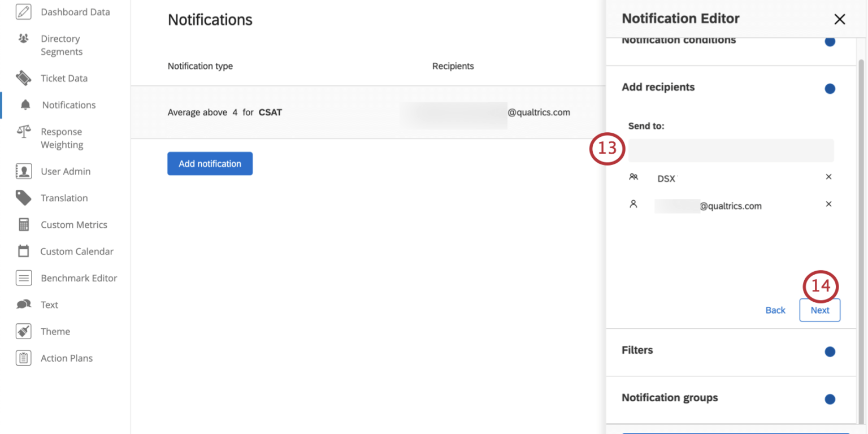Toggle the status indicator next to Filters
Screen dimensions: 868x434
(x=830, y=351)
